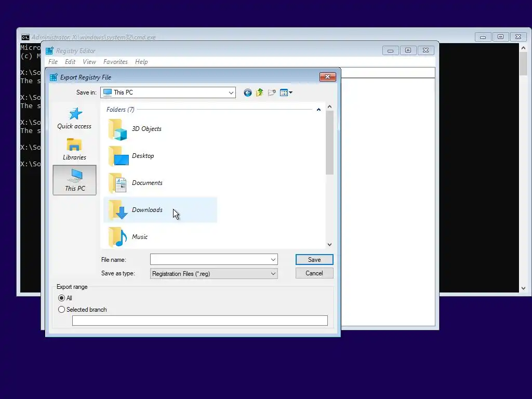Image resolution: width=532 pixels, height=399 pixels.
Task: Select This PC in the places bar
Action: pos(75,180)
